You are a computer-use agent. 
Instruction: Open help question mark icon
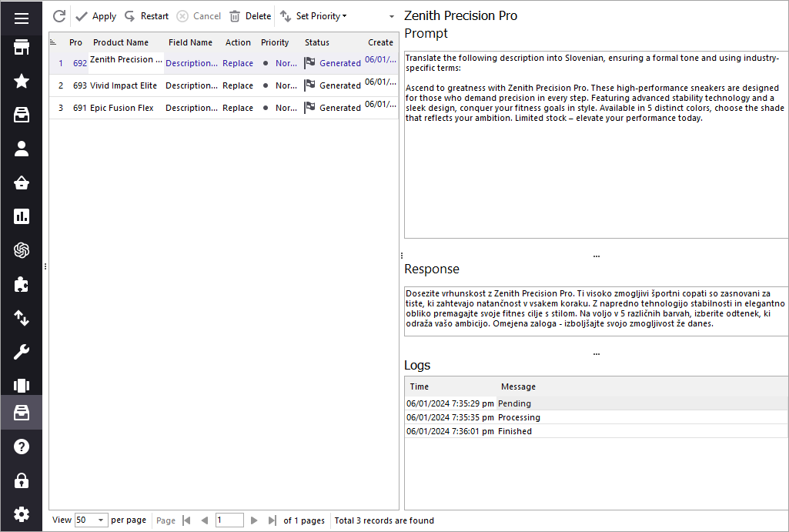21,447
